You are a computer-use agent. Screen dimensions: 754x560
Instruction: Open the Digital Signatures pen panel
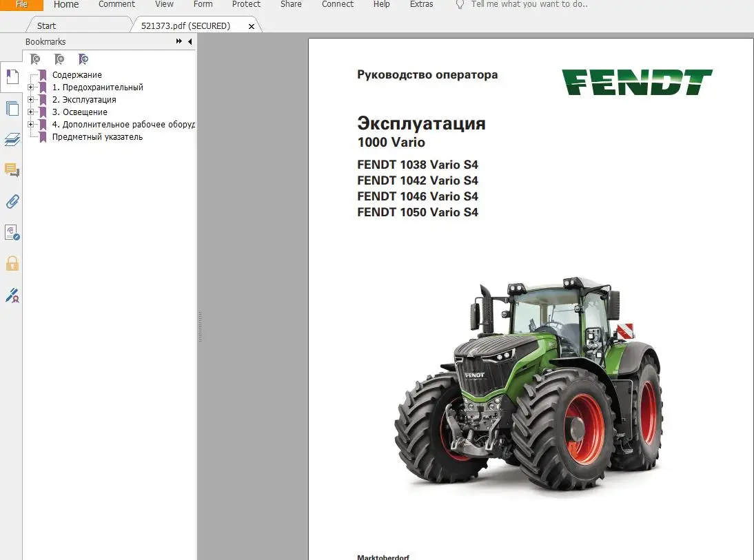[12, 295]
